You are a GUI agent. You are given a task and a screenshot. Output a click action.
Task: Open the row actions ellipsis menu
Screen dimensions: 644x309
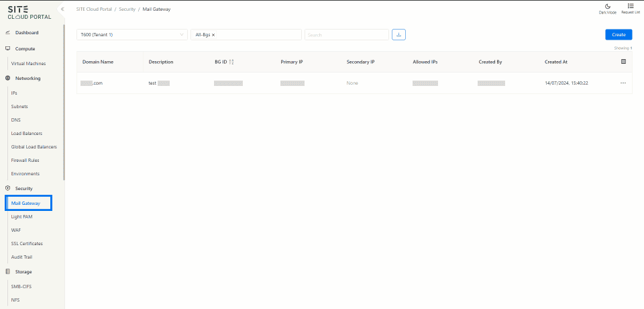[623, 83]
